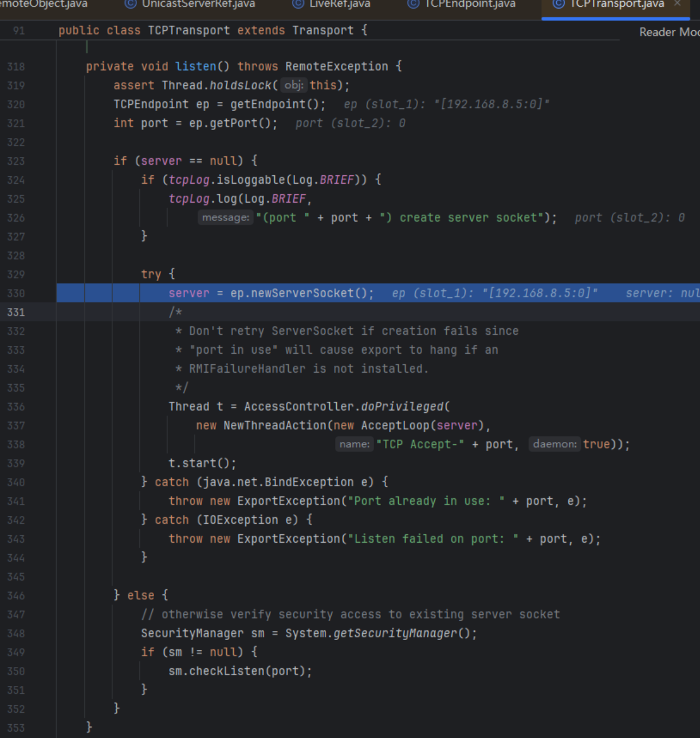The image size is (700, 738).
Task: Toggle breakpoint on line number 330
Action: (x=16, y=294)
